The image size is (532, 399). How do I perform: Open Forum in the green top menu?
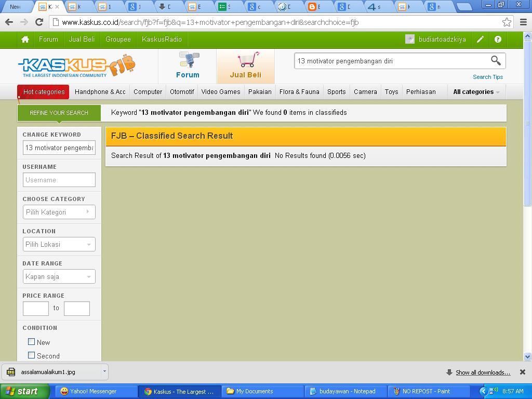coord(48,39)
